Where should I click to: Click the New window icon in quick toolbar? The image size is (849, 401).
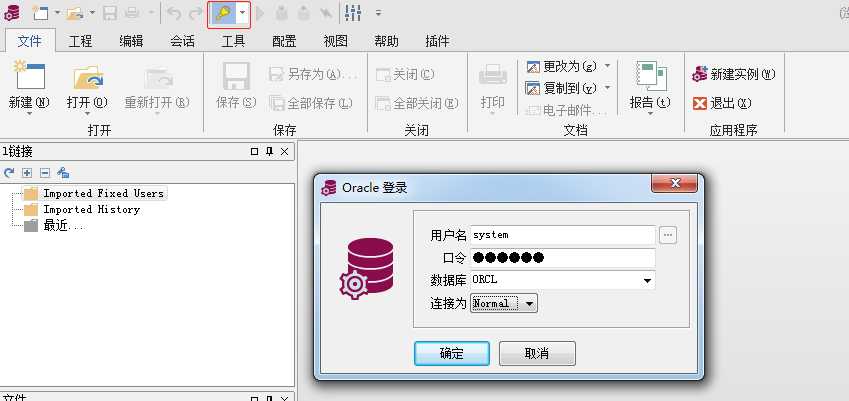40,13
